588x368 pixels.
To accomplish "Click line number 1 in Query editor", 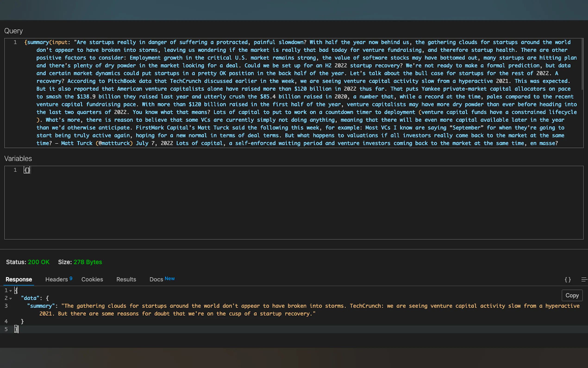I will [15, 42].
